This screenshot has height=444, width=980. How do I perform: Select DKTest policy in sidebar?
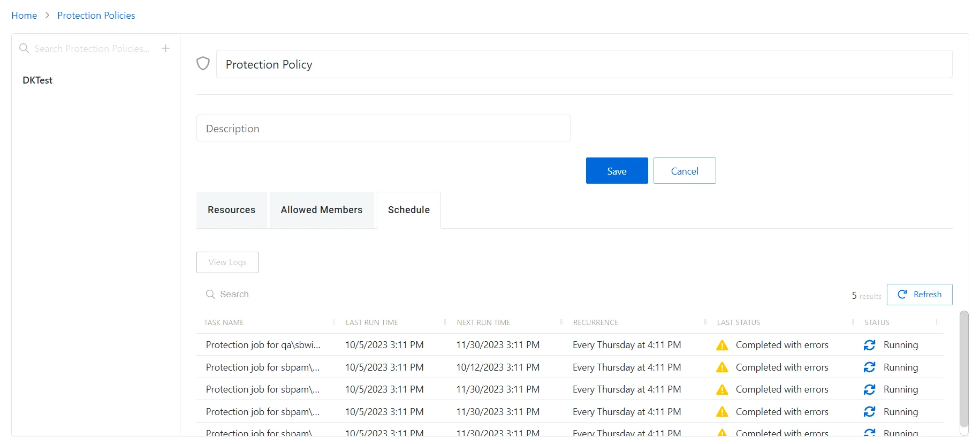coord(37,80)
